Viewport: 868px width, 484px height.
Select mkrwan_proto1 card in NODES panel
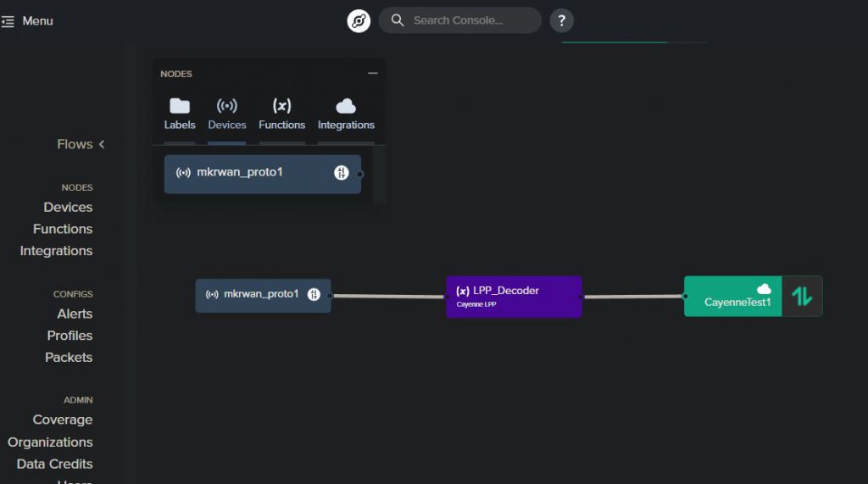tap(263, 174)
